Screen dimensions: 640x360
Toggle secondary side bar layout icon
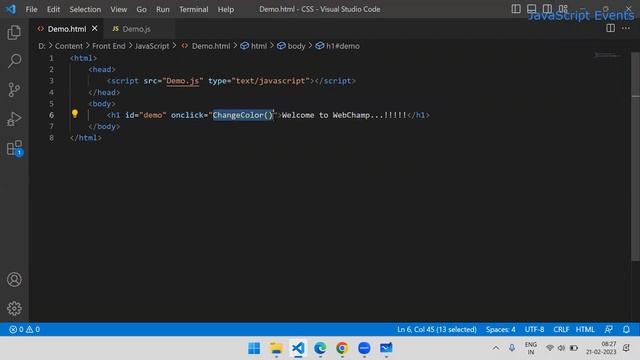[547, 9]
